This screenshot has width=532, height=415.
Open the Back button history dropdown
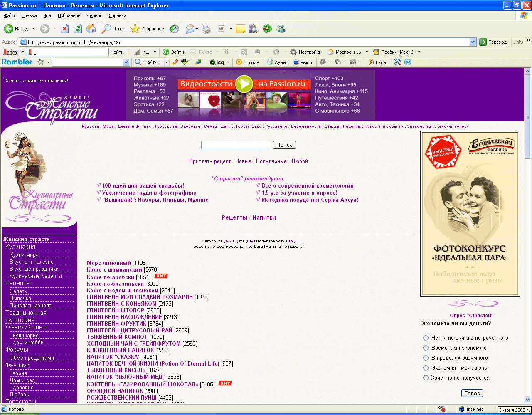tap(33, 29)
